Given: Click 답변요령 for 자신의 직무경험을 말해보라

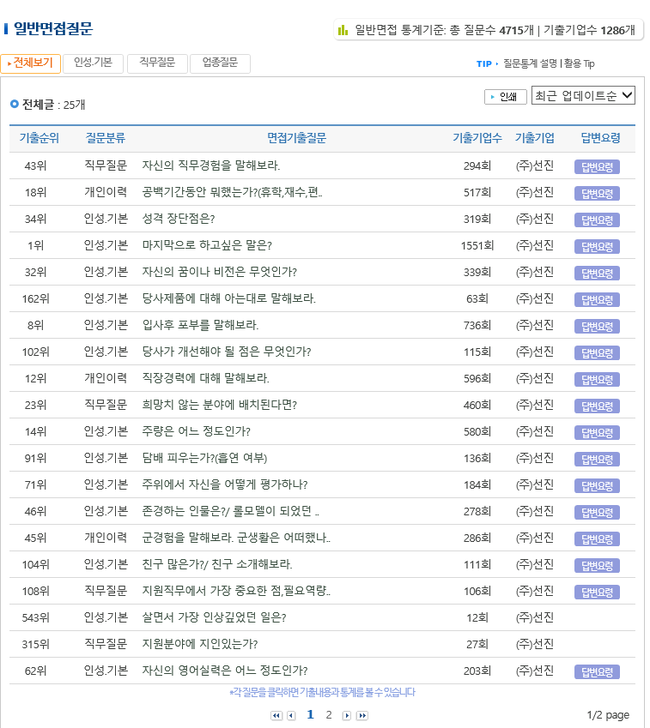Looking at the screenshot, I should click(x=597, y=167).
